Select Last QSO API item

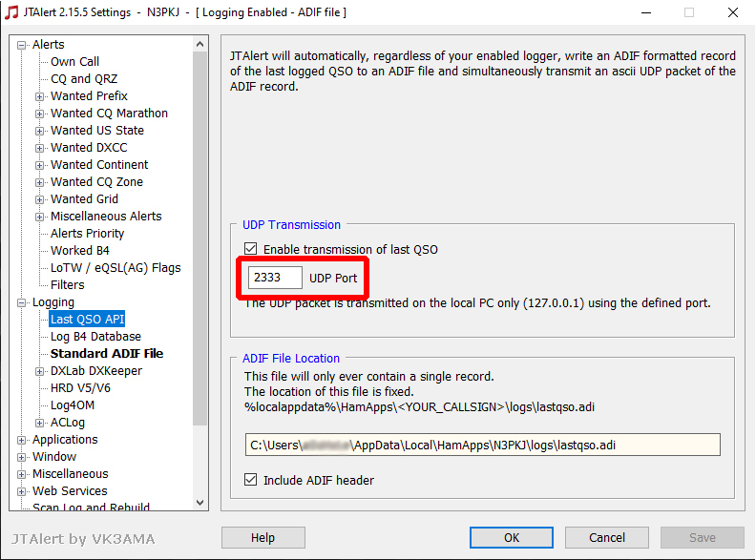87,319
